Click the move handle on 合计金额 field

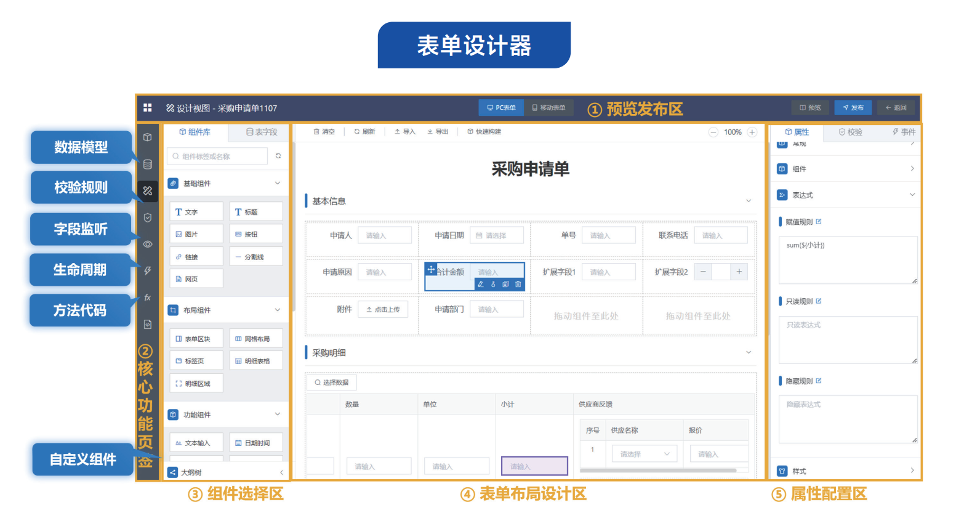tap(431, 269)
